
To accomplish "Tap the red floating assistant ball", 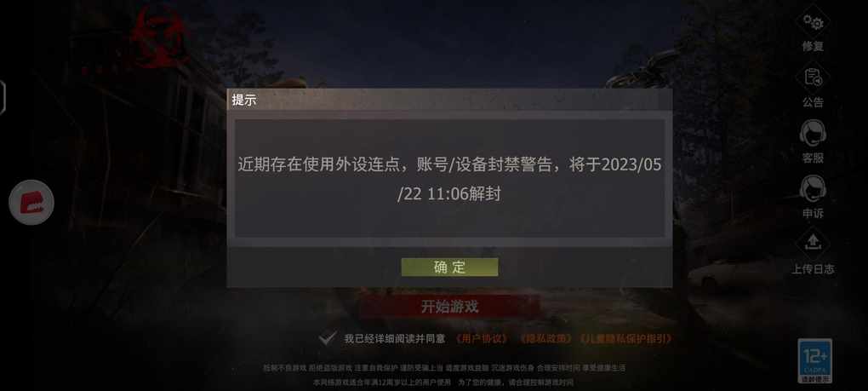I will 31,202.
